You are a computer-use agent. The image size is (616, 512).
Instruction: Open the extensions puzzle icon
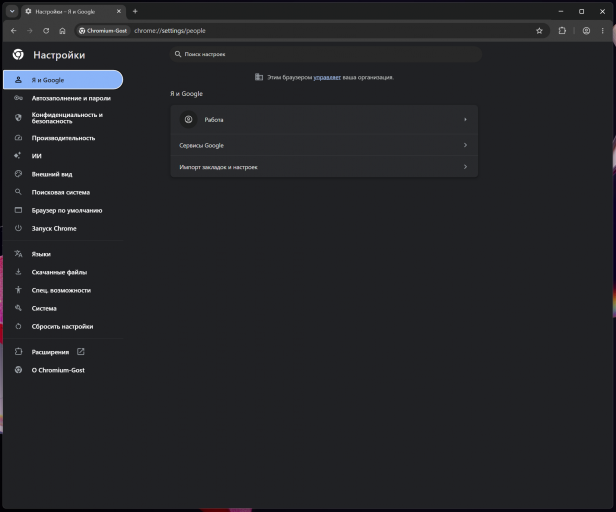coord(562,31)
